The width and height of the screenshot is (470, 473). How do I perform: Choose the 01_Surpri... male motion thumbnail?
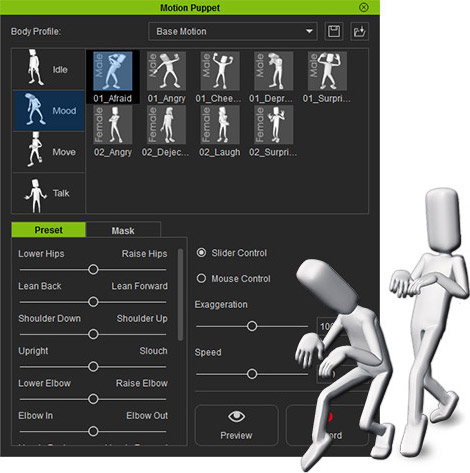point(327,71)
